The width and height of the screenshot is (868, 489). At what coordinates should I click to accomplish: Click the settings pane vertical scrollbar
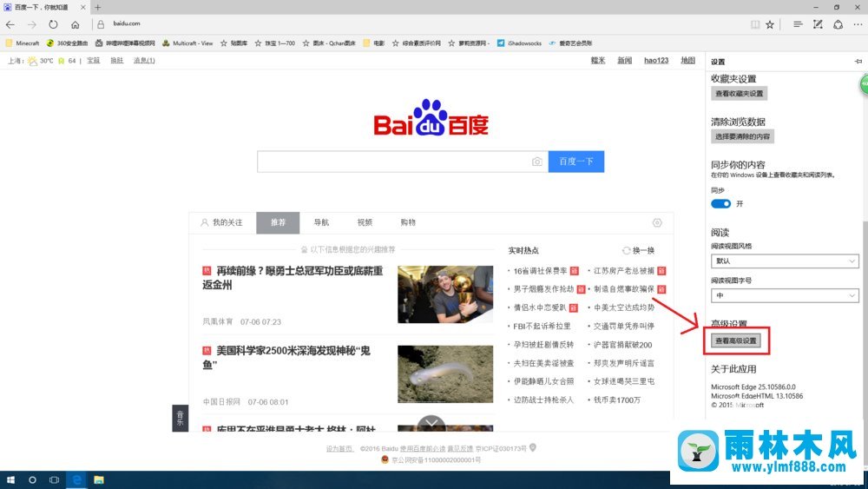pyautogui.click(x=865, y=321)
